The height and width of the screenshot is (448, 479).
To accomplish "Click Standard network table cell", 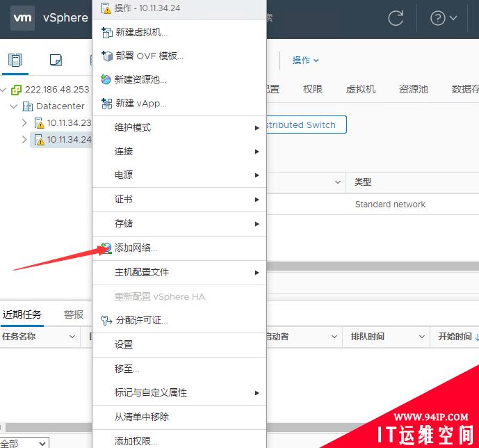I will click(390, 204).
